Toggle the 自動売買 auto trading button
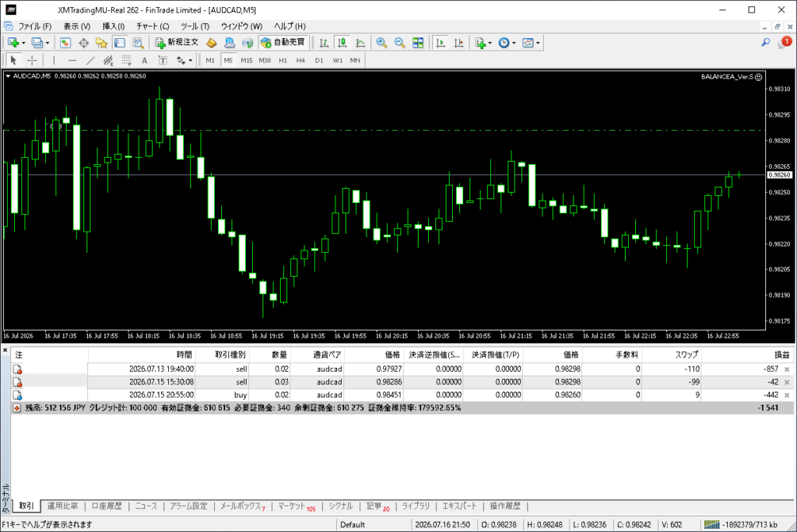 283,43
